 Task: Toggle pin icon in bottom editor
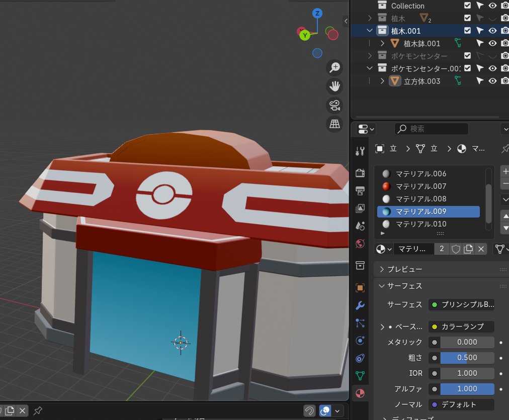tap(38, 411)
